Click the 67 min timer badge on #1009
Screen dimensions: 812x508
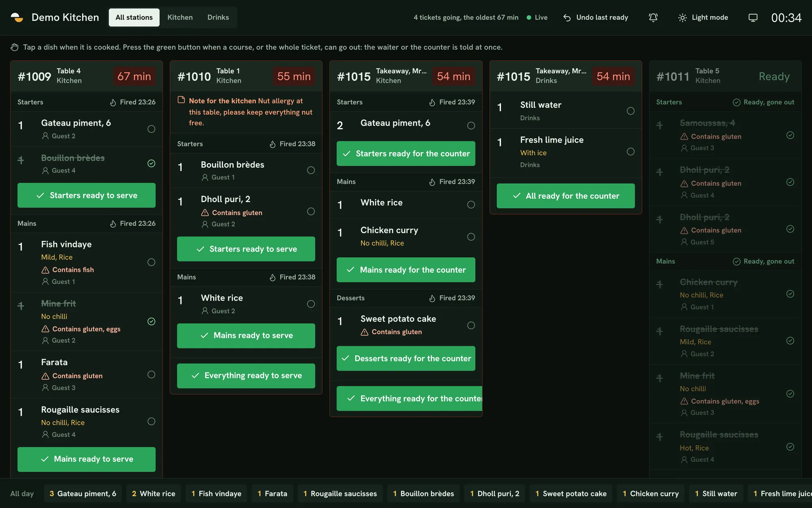134,76
